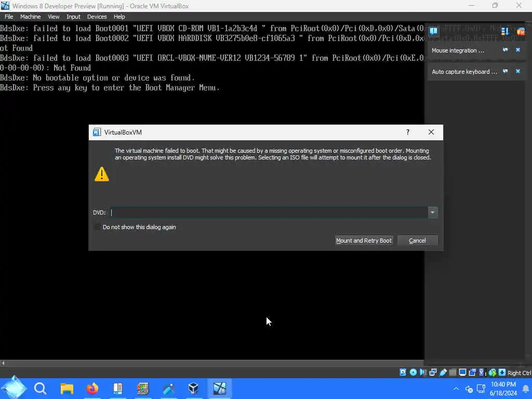The height and width of the screenshot is (399, 532).
Task: Click the dialog's help question mark
Action: [x=408, y=132]
